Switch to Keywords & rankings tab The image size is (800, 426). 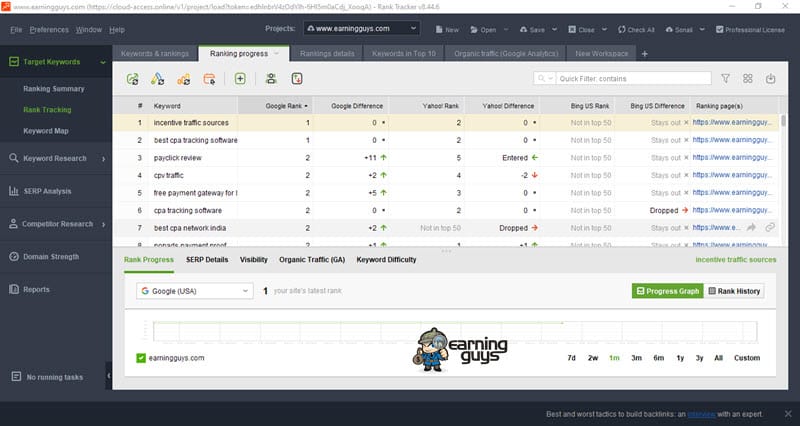click(155, 54)
